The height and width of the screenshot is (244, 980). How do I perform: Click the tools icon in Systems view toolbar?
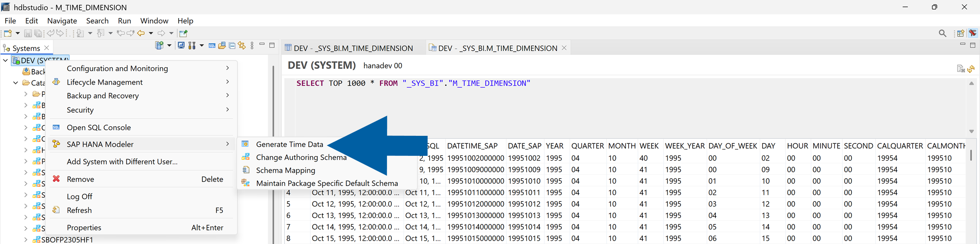[192, 46]
